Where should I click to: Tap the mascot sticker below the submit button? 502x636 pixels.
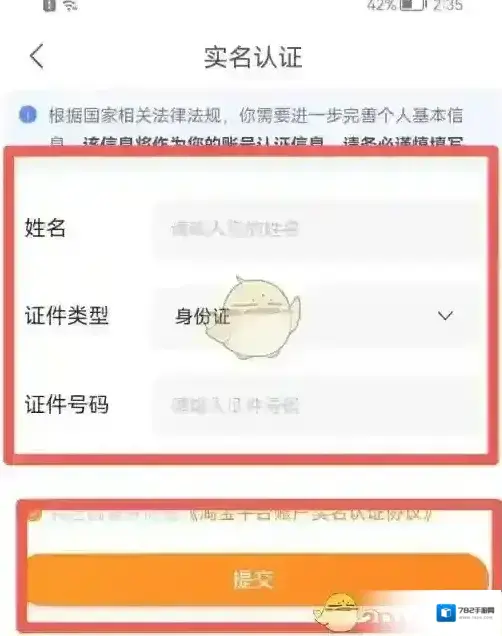[x=338, y=611]
